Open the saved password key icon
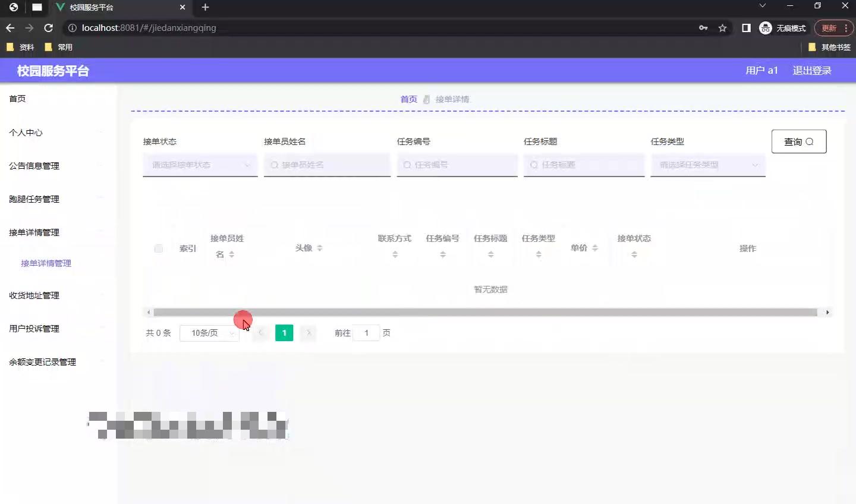 tap(703, 28)
